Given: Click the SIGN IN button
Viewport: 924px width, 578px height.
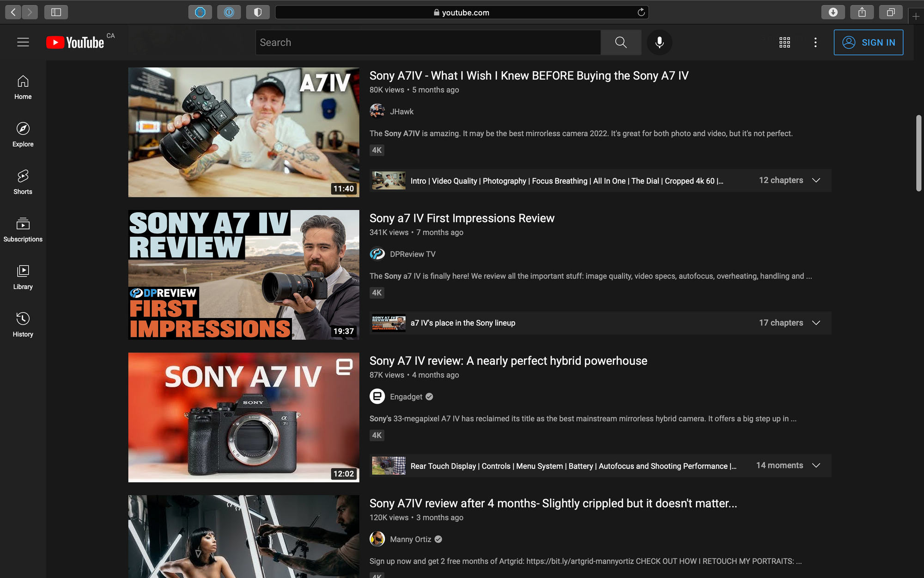Looking at the screenshot, I should (869, 42).
